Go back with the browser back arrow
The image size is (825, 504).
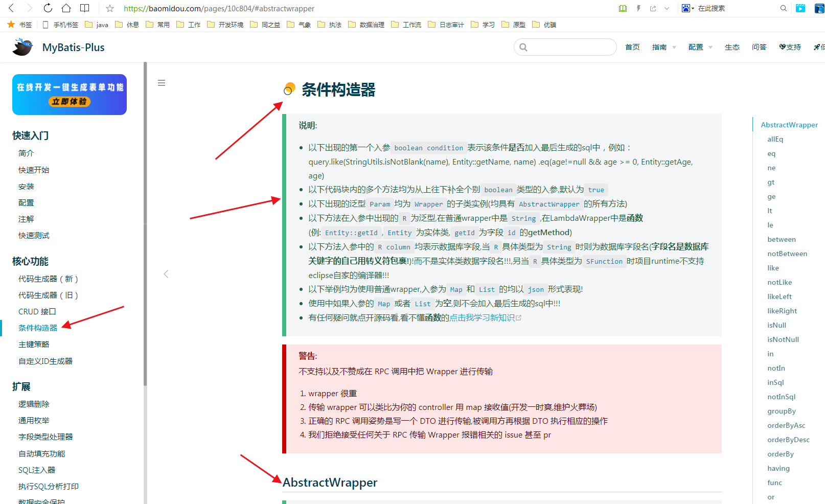(x=11, y=8)
